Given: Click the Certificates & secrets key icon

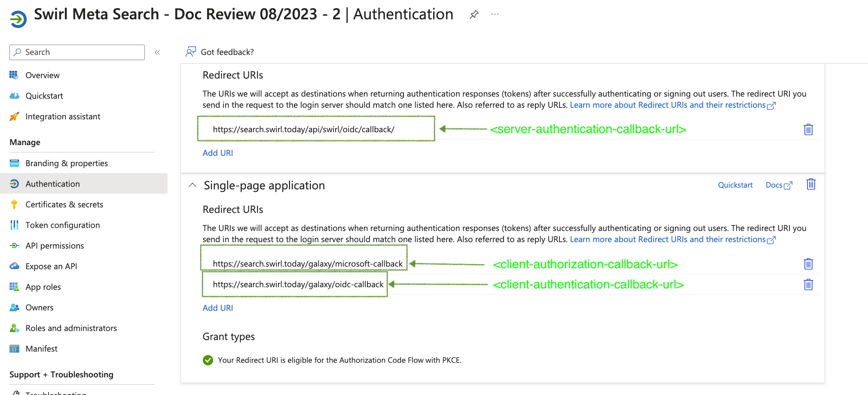Looking at the screenshot, I should (x=14, y=204).
